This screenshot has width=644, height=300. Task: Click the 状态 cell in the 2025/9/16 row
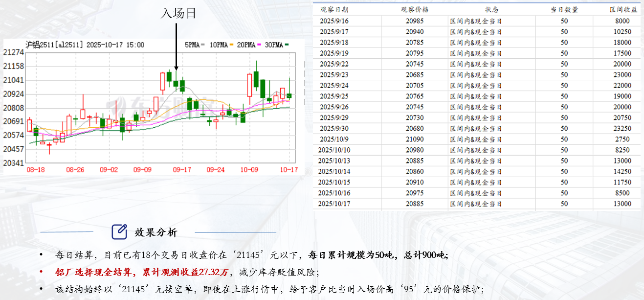[476, 21]
